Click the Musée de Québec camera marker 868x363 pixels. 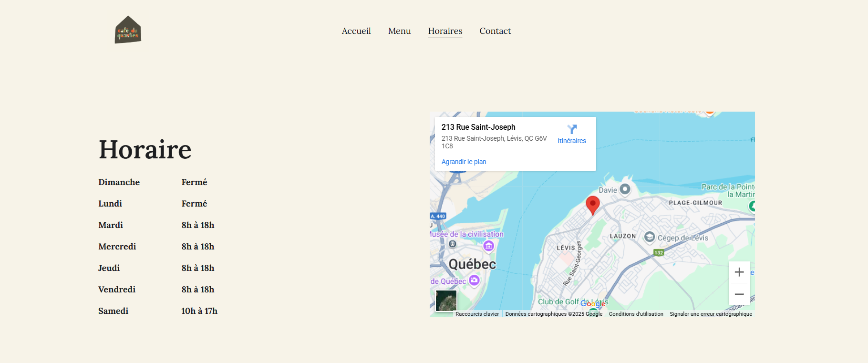click(x=474, y=280)
